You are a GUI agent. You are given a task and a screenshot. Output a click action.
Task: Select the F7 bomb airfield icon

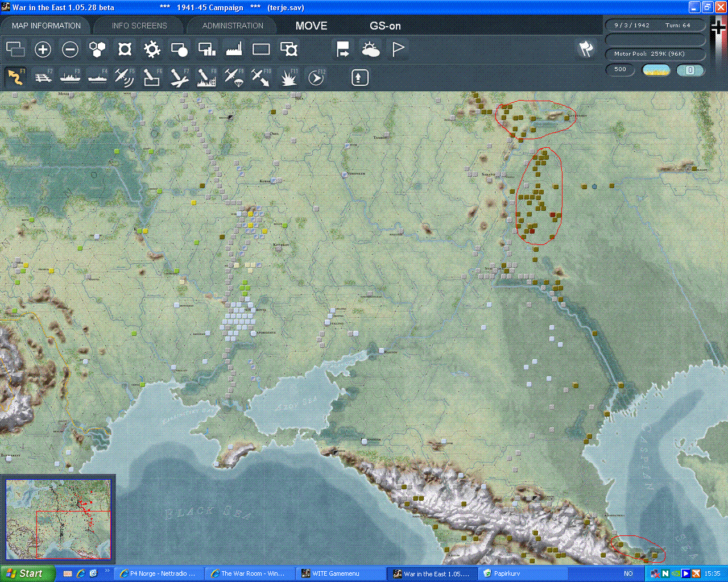[179, 77]
